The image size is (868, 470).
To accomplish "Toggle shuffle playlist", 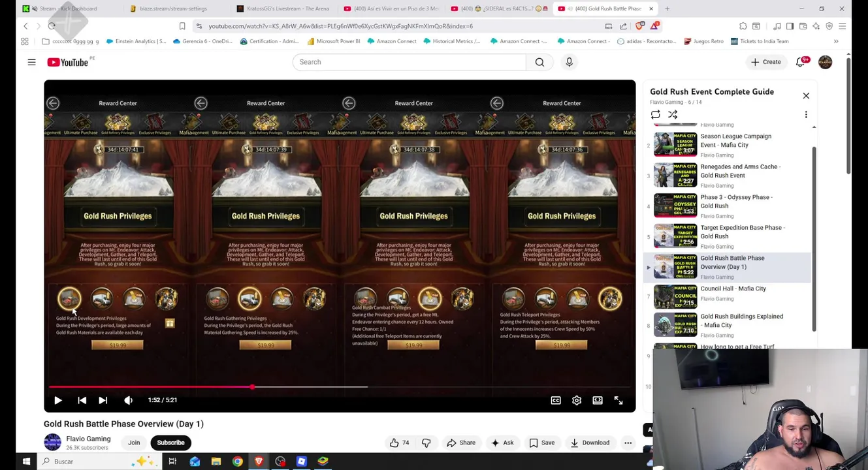I will pos(673,115).
